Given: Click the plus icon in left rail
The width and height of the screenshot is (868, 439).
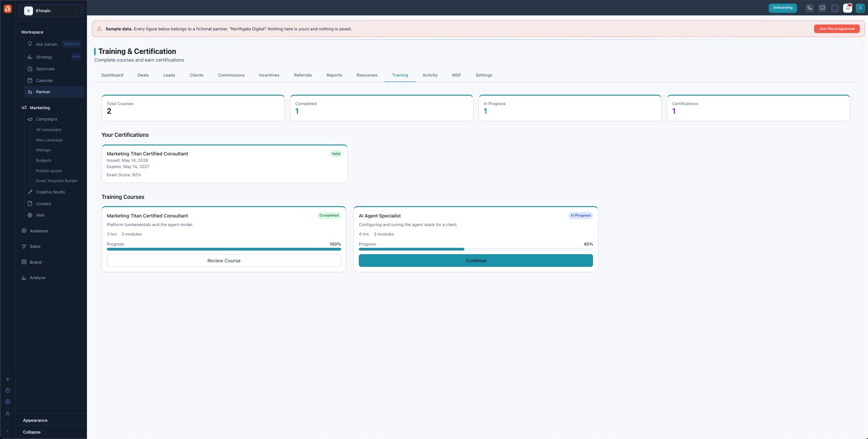Looking at the screenshot, I should pyautogui.click(x=8, y=379).
